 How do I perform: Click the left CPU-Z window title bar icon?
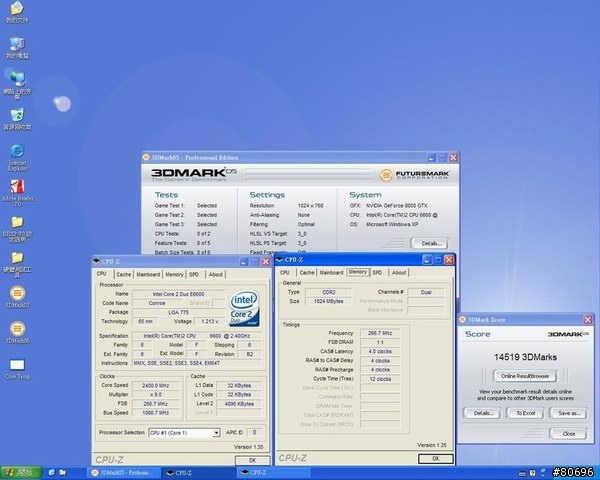coord(96,261)
